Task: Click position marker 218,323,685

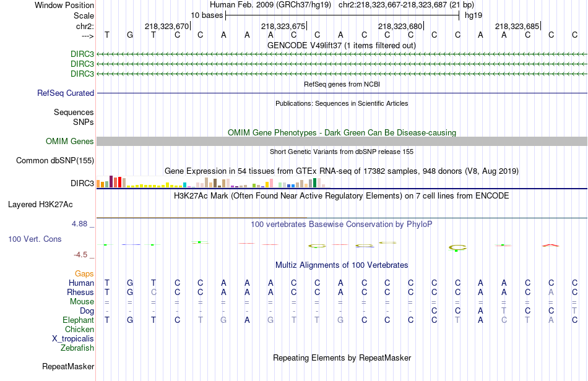Action: point(517,26)
